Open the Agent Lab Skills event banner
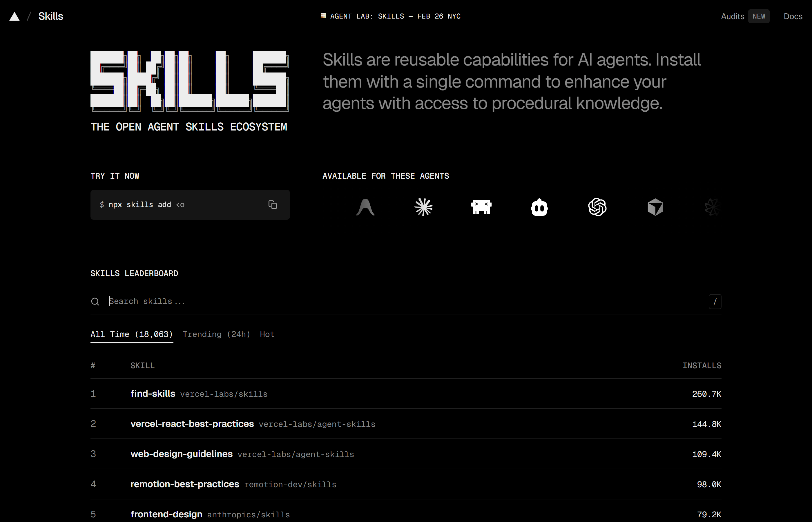The height and width of the screenshot is (522, 812). tap(391, 16)
